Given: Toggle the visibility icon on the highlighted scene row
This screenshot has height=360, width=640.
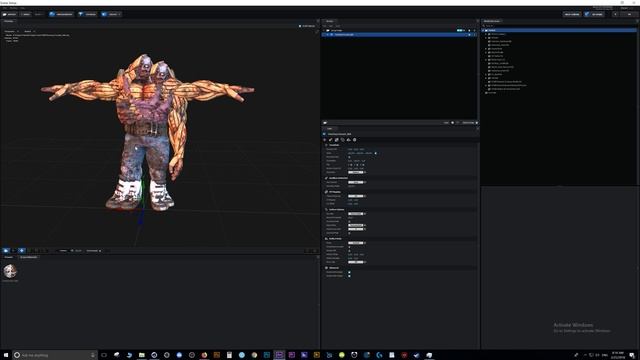Looking at the screenshot, I should click(x=469, y=35).
